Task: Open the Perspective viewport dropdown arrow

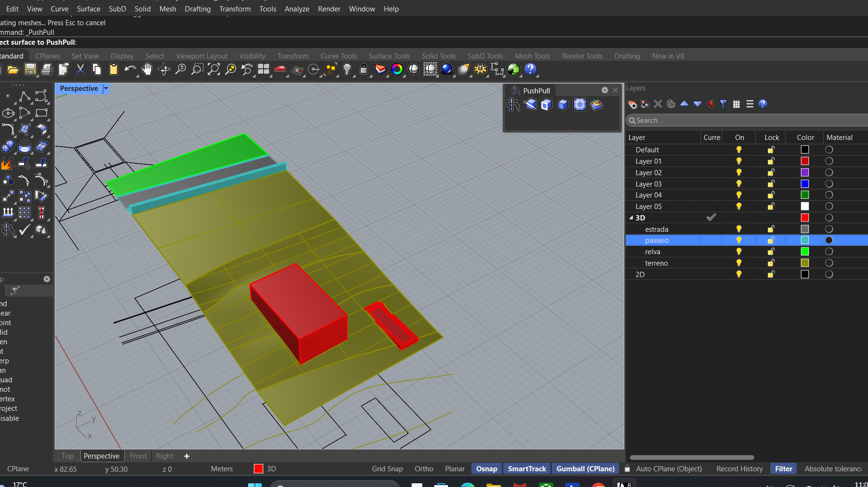Action: [x=106, y=89]
